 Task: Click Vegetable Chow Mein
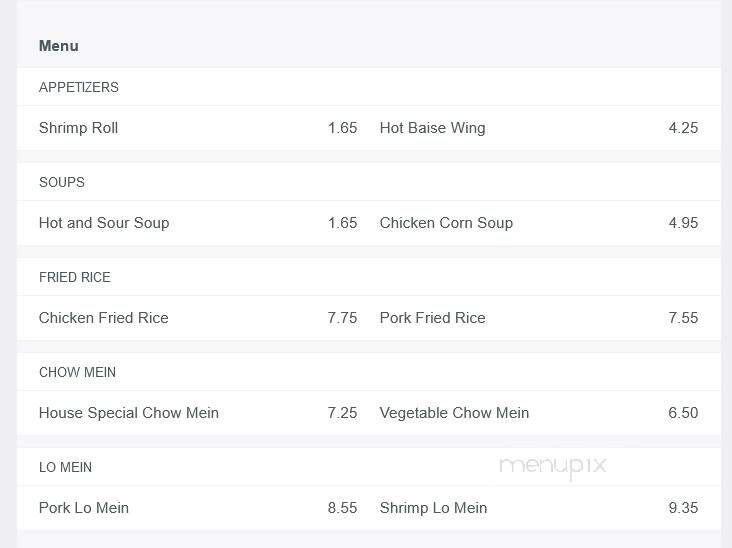[x=454, y=413]
